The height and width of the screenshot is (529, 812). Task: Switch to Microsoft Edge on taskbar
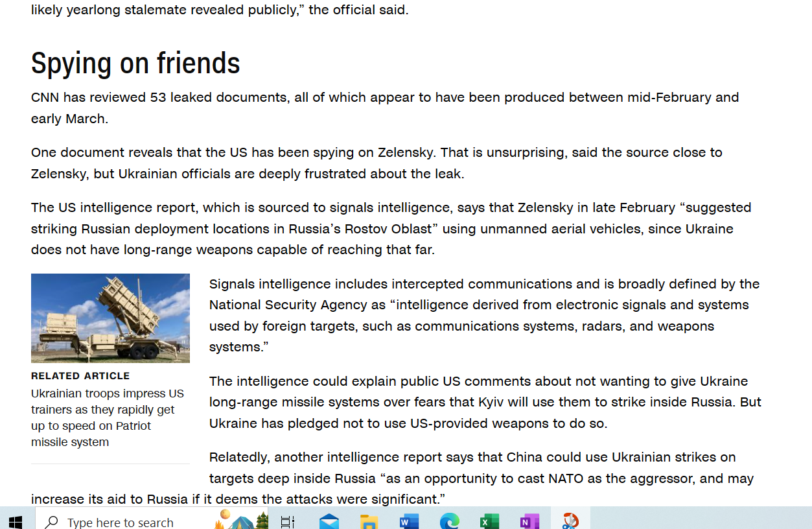(x=450, y=521)
